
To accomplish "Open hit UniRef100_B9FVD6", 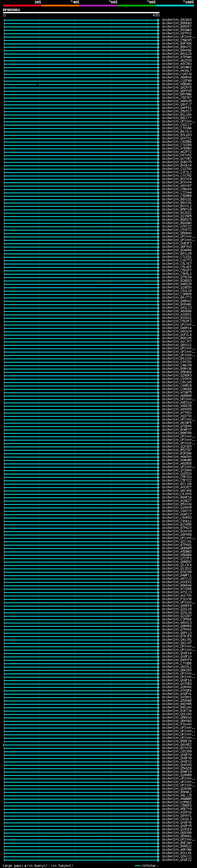I will click(176, 43).
